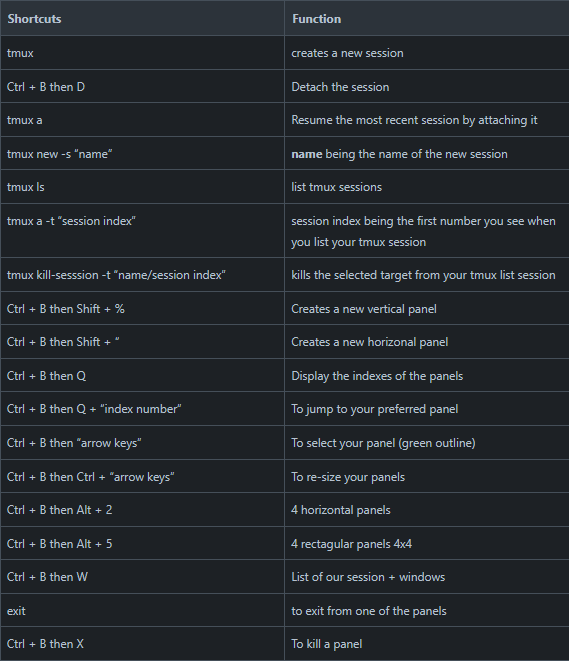Click the bold 'name' word

307,154
